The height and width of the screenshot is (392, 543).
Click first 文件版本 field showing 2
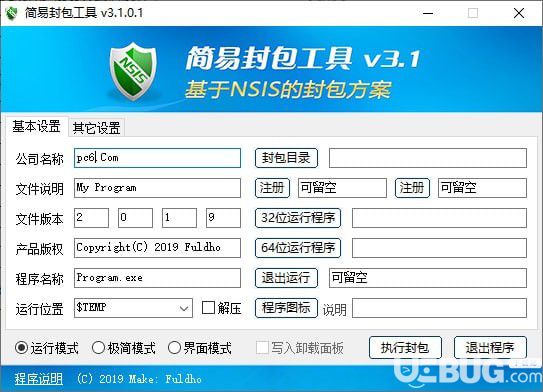(91, 218)
